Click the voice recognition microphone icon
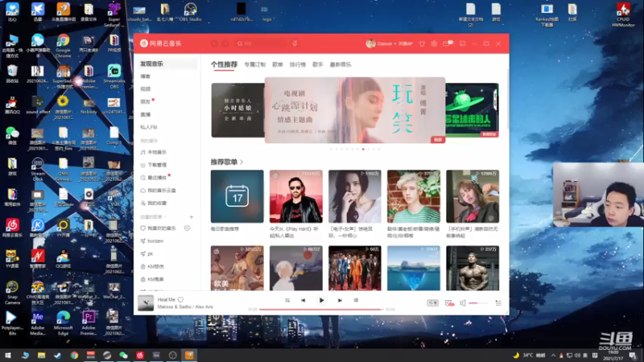This screenshot has height=362, width=644. [x=295, y=43]
